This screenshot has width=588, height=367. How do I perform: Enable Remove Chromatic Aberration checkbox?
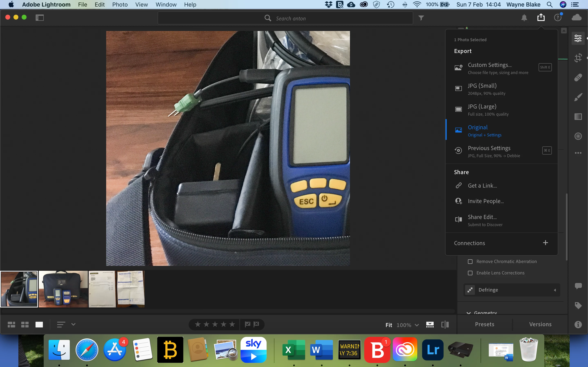click(x=470, y=261)
